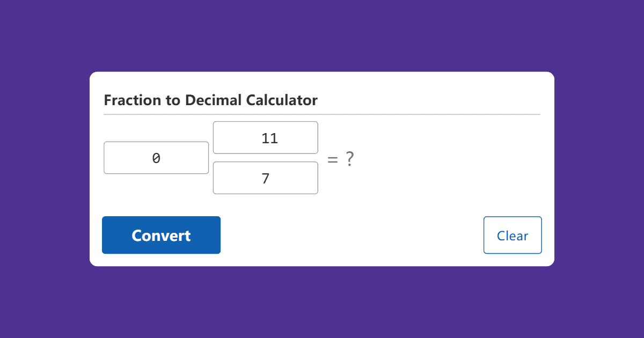
Task: Click the divider line under the title
Action: click(322, 113)
